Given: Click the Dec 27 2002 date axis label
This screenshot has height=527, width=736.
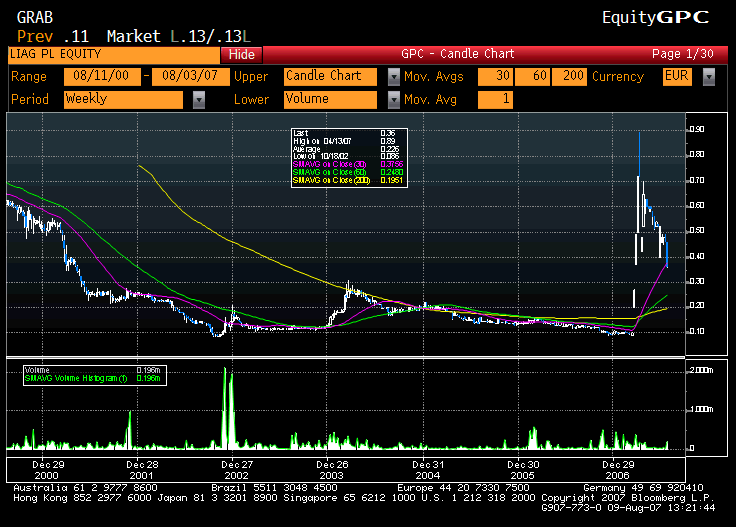Looking at the screenshot, I should click(x=237, y=470).
